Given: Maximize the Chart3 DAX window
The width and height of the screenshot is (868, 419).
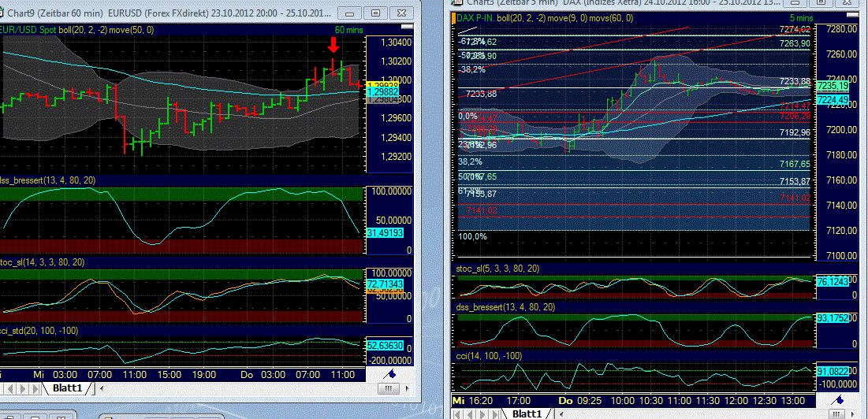Looking at the screenshot, I should [821, 3].
